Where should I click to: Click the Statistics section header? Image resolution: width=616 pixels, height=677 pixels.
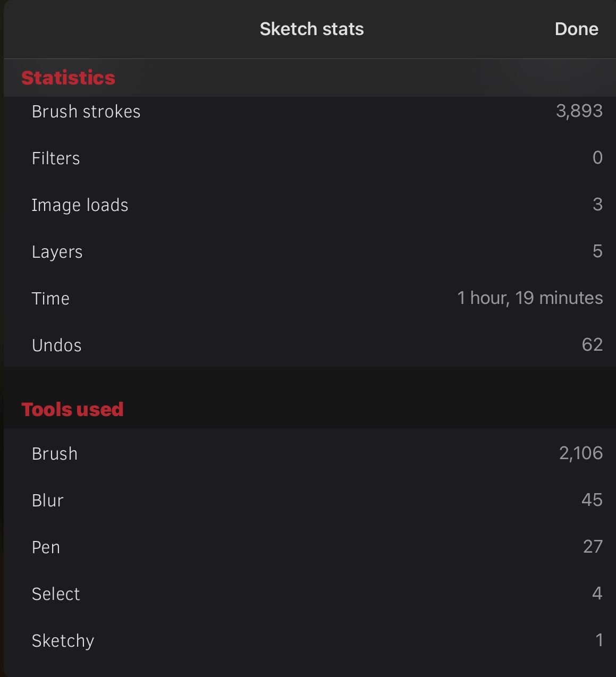(68, 78)
